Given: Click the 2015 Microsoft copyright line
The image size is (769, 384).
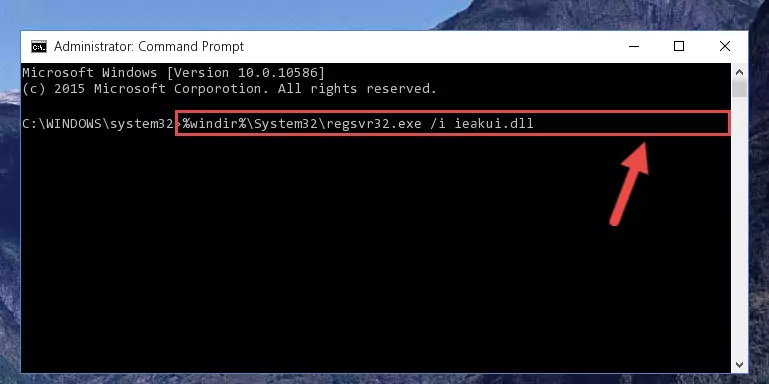Looking at the screenshot, I should (x=229, y=89).
